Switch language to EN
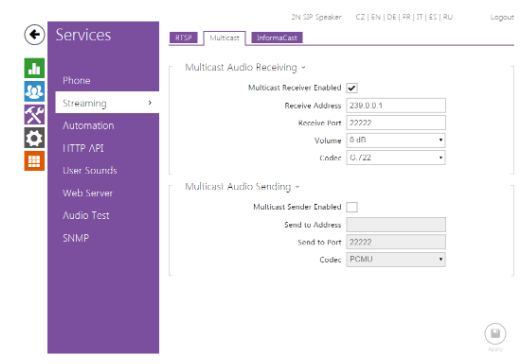This screenshot has height=364, width=520. click(376, 17)
